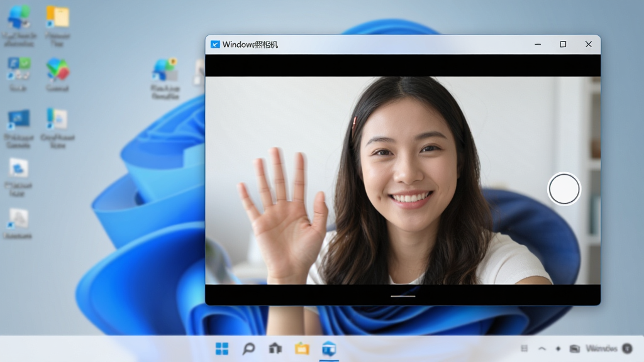Click the camera indicator icon in the system tray
This screenshot has width=644, height=362.
575,349
